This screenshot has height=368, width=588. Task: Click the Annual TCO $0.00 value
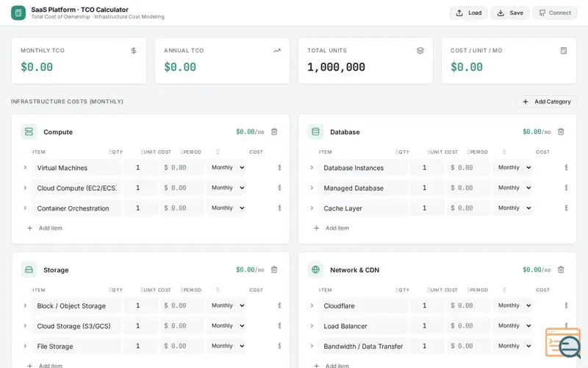pyautogui.click(x=180, y=67)
